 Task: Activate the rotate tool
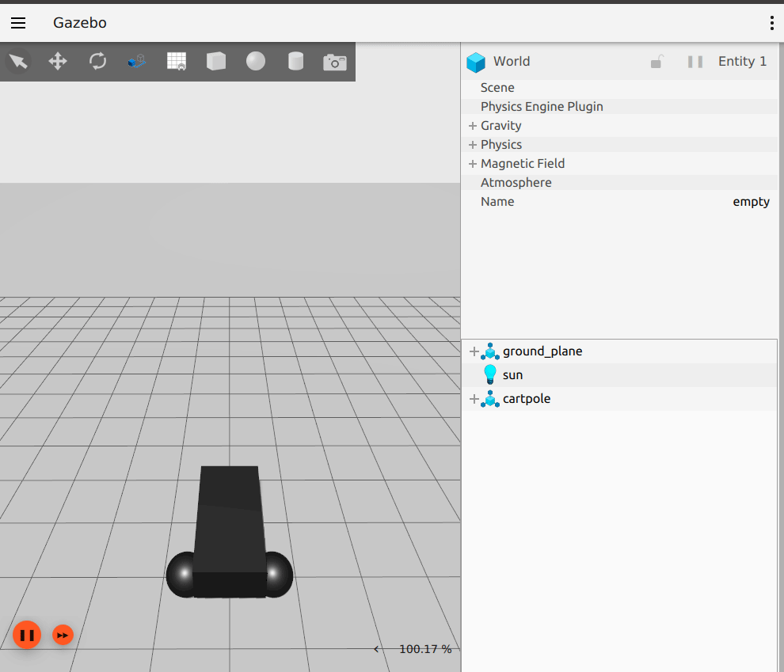coord(97,61)
